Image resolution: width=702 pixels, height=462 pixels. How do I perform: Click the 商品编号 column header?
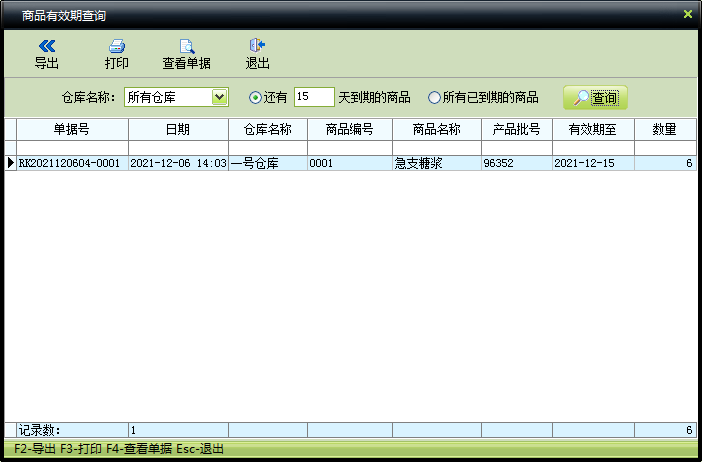pos(350,129)
